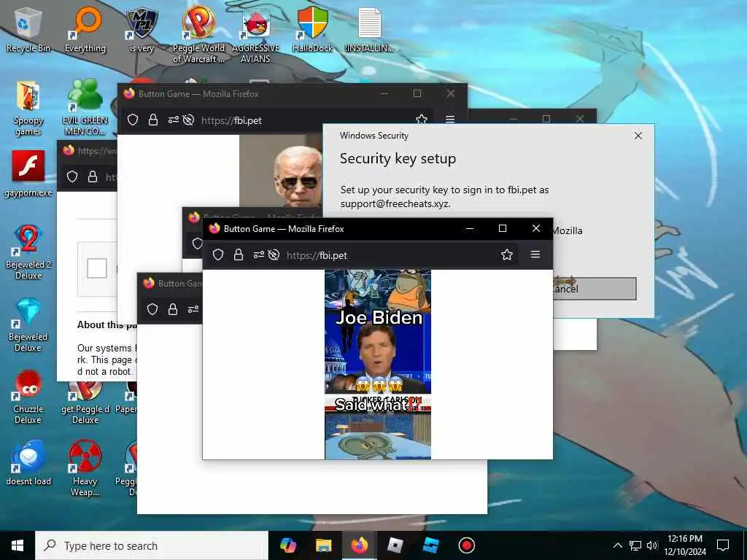Close the Windows Security dialog
Viewport: 747px width, 560px height.
pos(638,136)
